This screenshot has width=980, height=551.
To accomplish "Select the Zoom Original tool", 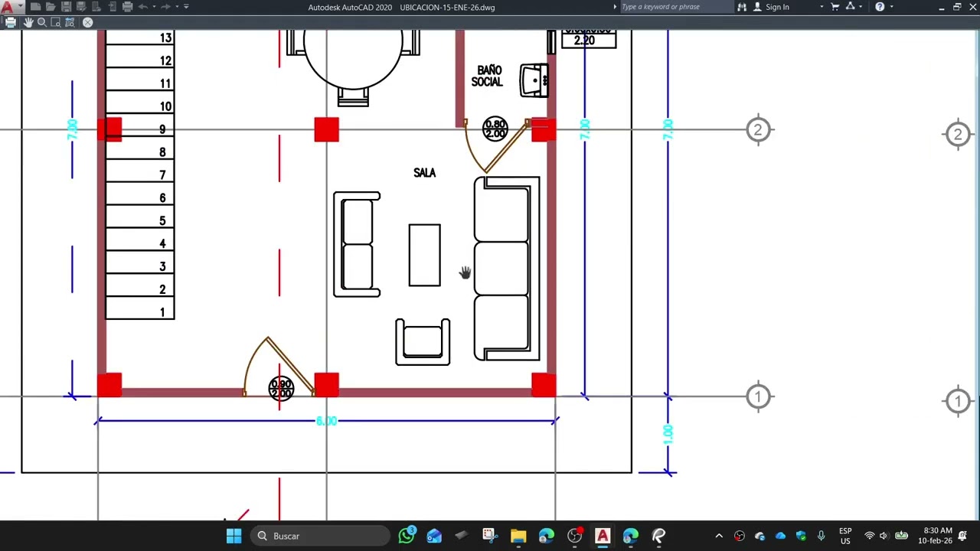I will point(70,22).
